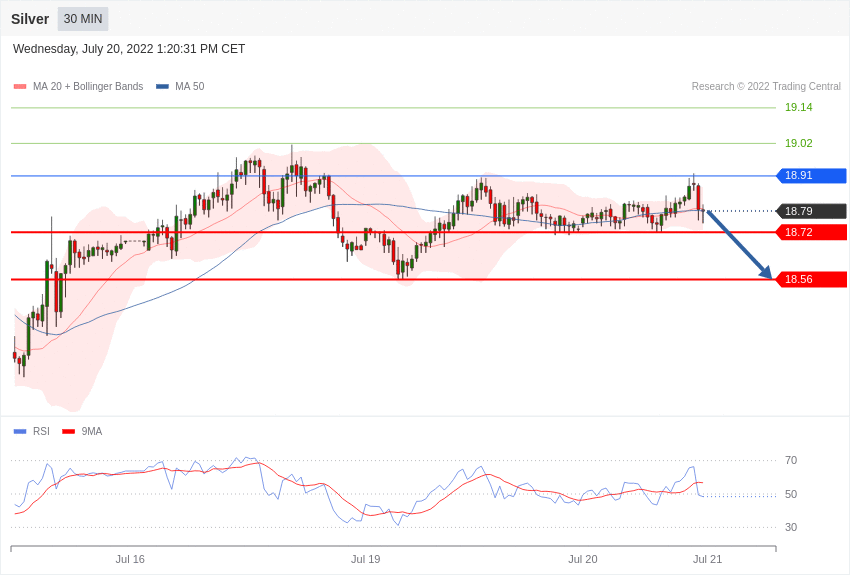Screen dimensions: 850x576
Task: Click the MA 50 legend color swatch
Action: [x=162, y=87]
